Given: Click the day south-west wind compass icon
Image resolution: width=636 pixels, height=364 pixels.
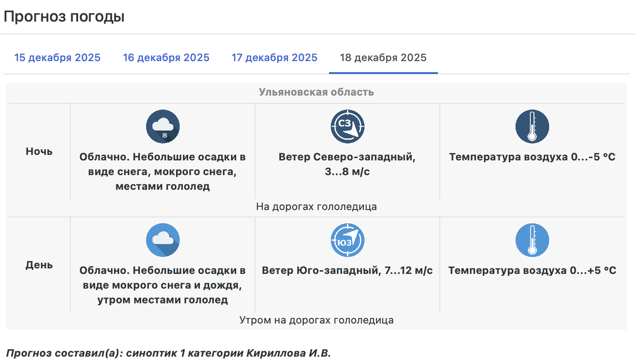Looking at the screenshot, I should [x=347, y=240].
